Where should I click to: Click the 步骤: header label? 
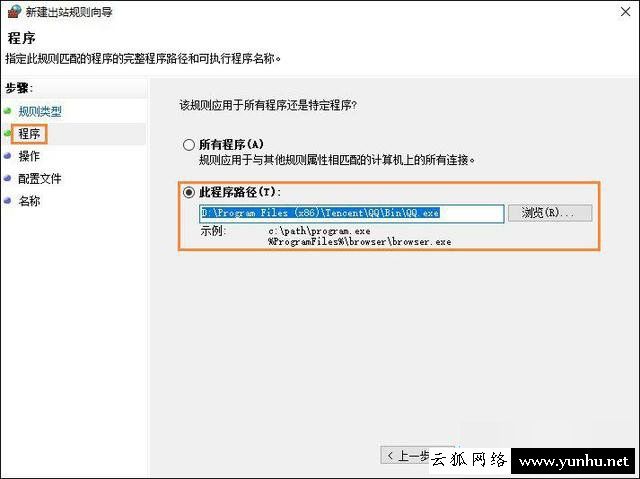(x=19, y=88)
